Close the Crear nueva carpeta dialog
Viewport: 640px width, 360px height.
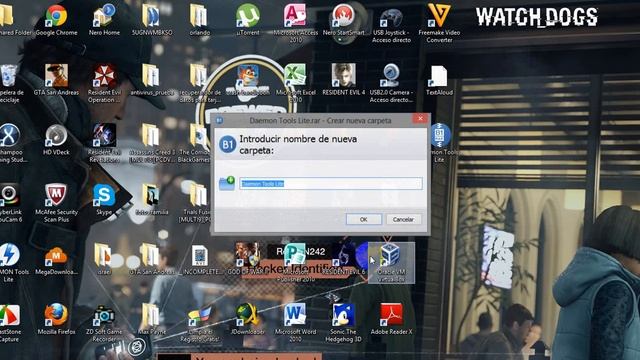(420, 119)
